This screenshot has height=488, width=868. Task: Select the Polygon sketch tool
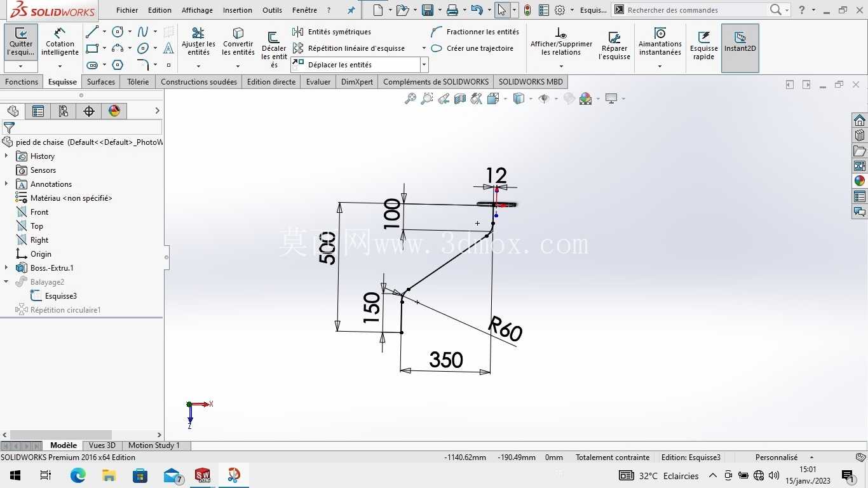[118, 65]
